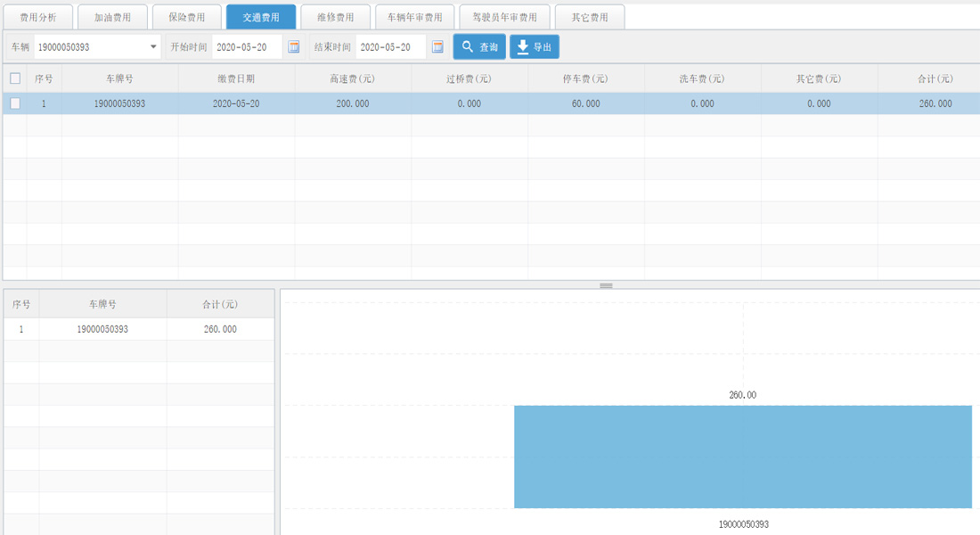Switch to the 保险费用 tab
Image resolution: width=980 pixels, height=535 pixels.
(x=187, y=18)
